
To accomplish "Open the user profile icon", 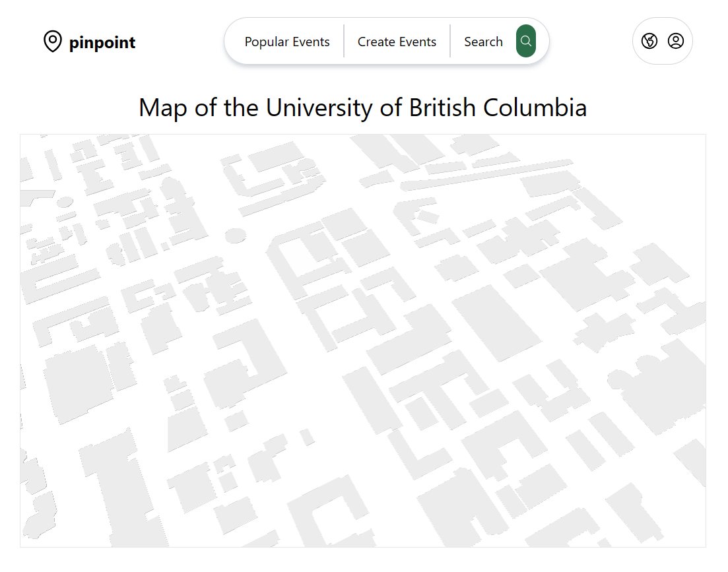I will tap(676, 41).
